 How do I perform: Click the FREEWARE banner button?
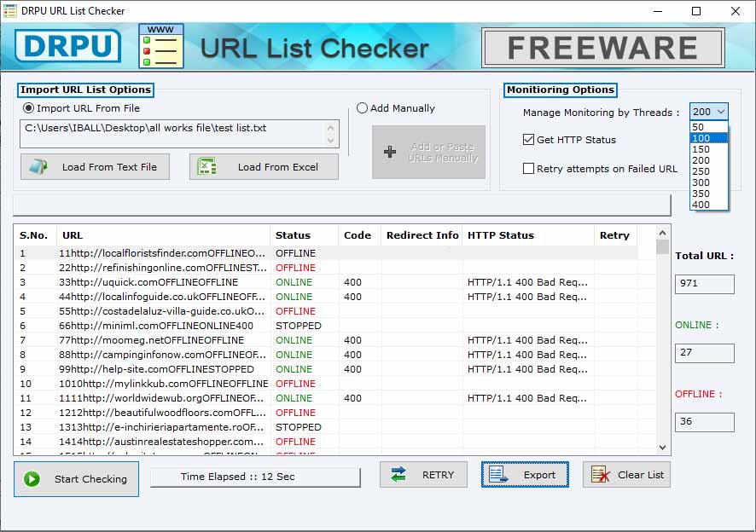coord(603,48)
